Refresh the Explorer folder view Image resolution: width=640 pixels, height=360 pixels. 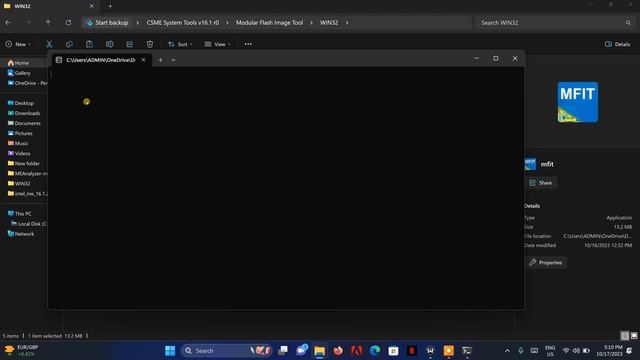pos(68,22)
